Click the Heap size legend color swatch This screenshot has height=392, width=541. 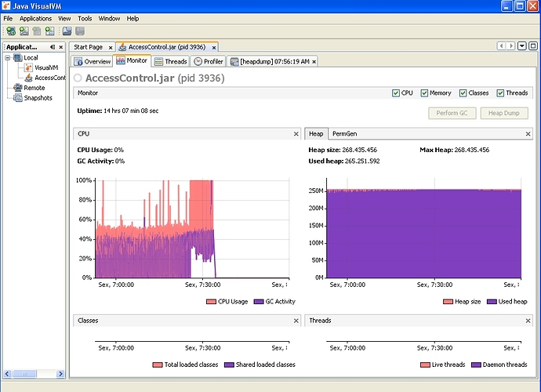[448, 302]
